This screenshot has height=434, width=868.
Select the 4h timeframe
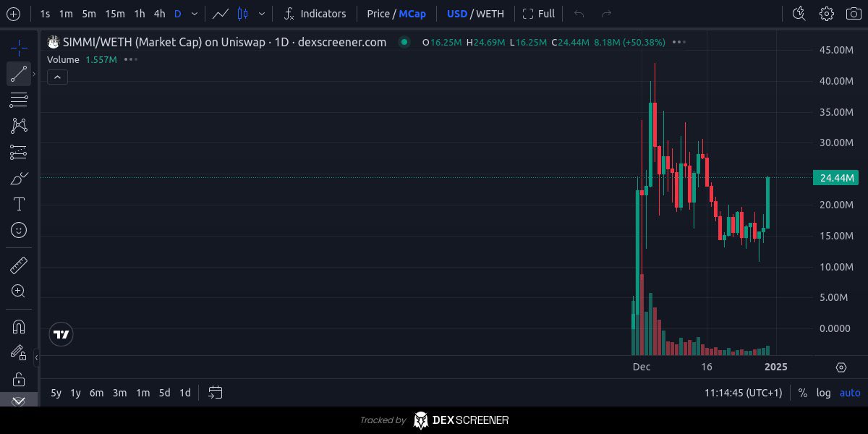click(160, 14)
